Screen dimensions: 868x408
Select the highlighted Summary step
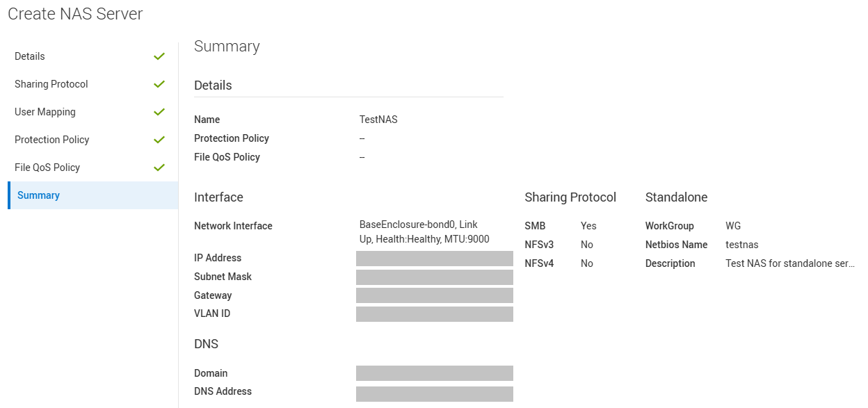coord(38,195)
